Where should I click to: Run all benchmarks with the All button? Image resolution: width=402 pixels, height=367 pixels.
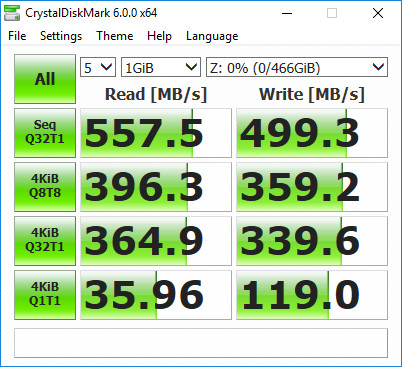point(45,79)
